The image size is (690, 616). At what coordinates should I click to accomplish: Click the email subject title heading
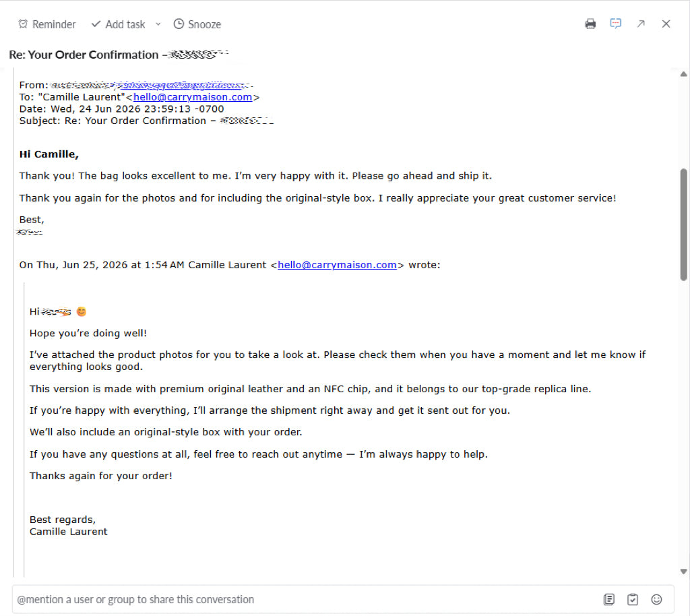[x=119, y=55]
